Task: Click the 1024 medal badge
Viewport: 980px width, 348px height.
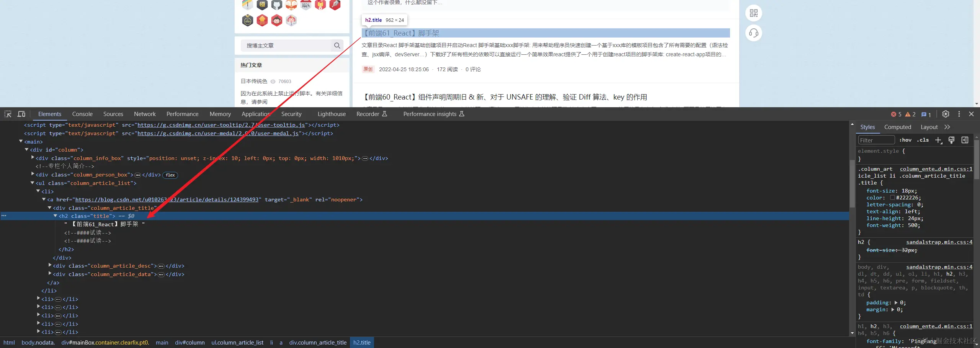Action: (x=305, y=5)
